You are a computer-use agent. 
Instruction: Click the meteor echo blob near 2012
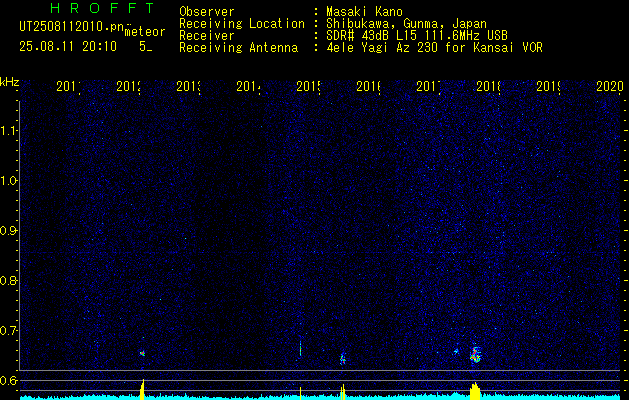pos(142,353)
